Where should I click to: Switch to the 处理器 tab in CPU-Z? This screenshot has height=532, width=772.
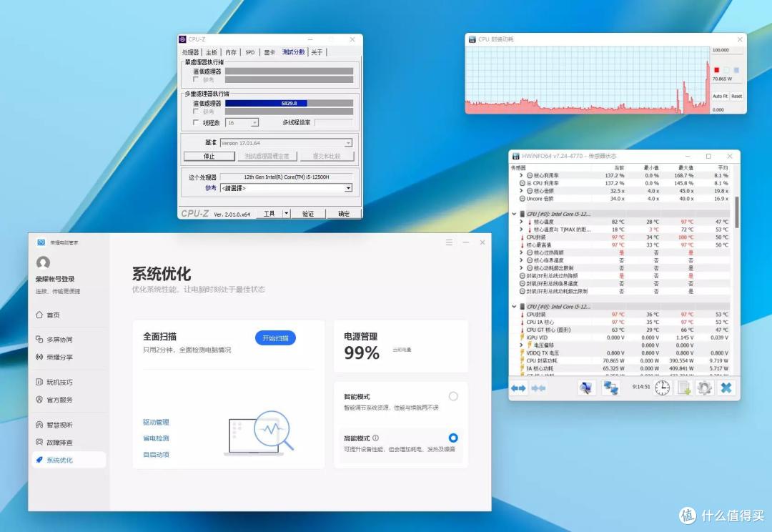[x=191, y=52]
